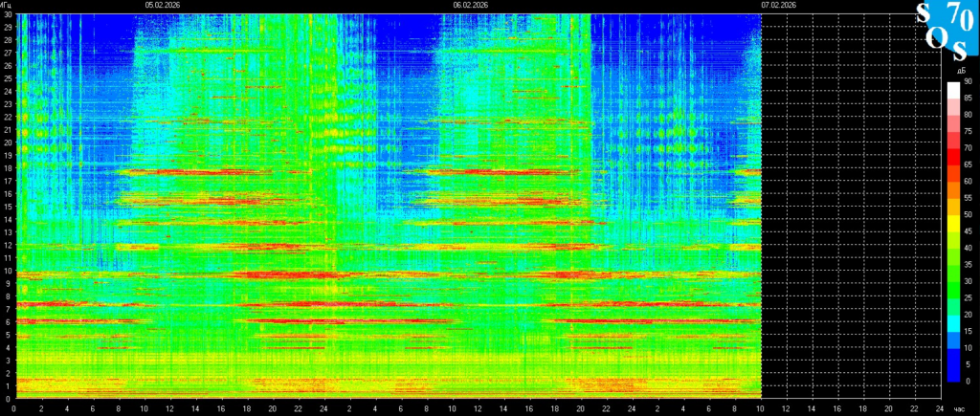Pick the dark blue 0 dB color level
Screen dimensions: 980x416
952,380
